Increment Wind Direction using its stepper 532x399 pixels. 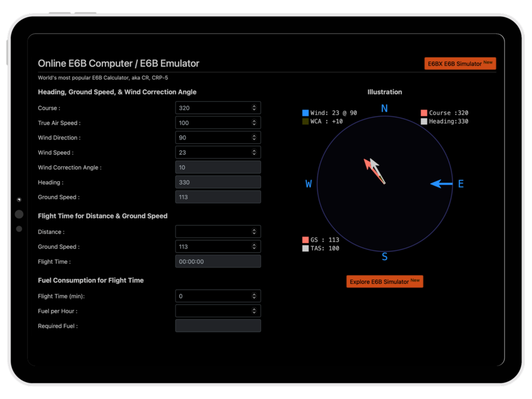[x=254, y=135]
